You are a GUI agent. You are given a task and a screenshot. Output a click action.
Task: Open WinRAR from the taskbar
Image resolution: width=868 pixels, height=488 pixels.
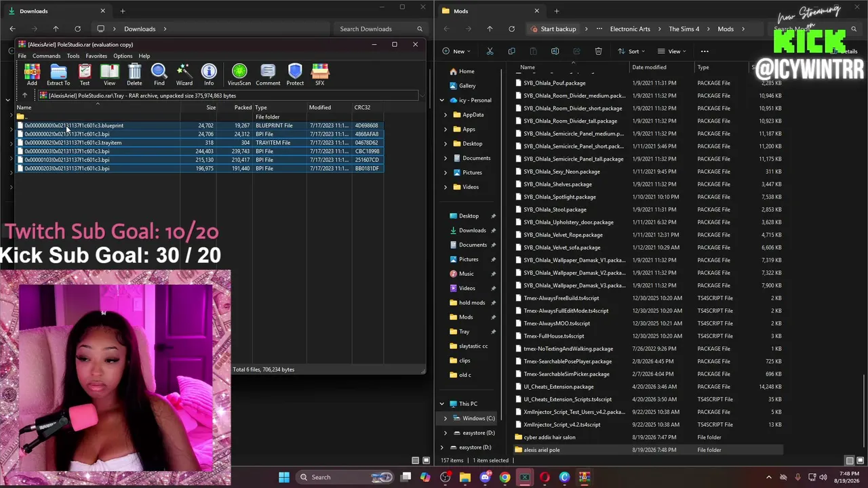pyautogui.click(x=584, y=477)
